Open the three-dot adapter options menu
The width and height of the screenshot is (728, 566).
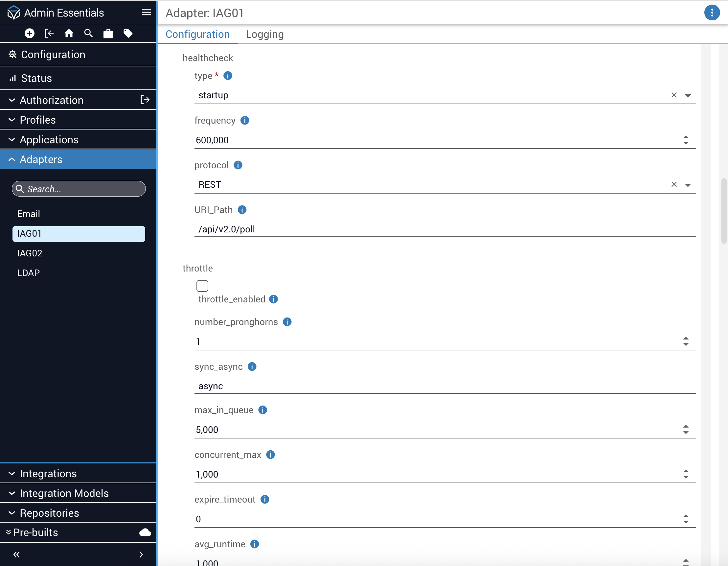(712, 13)
